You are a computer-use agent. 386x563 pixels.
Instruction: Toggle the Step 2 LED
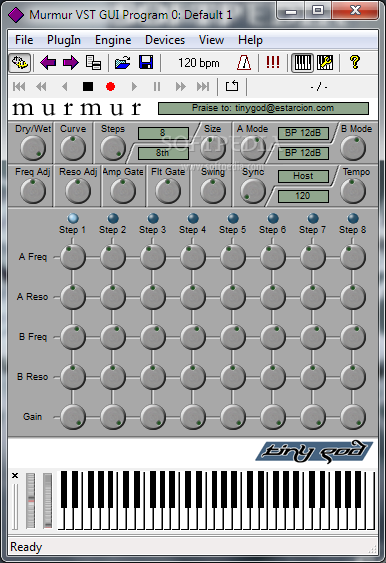[x=113, y=218]
